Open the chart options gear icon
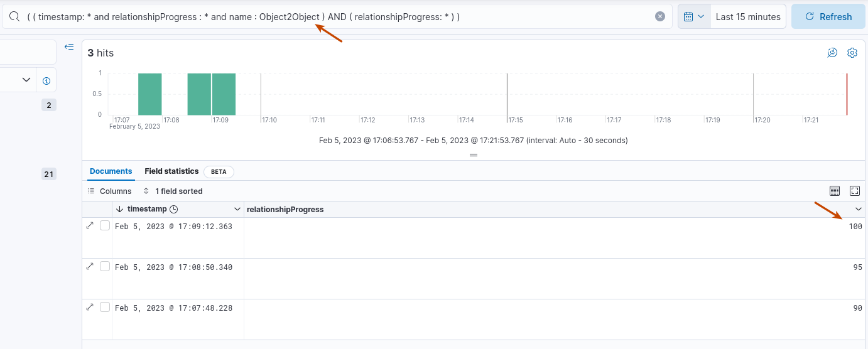 click(x=852, y=53)
